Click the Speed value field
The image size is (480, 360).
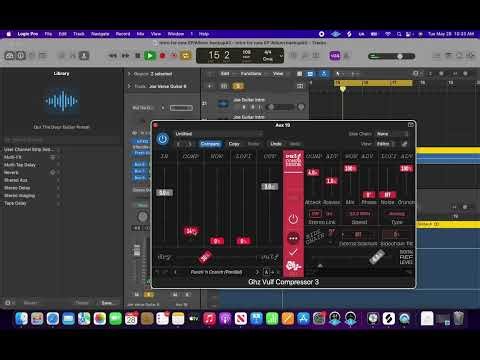359,214
